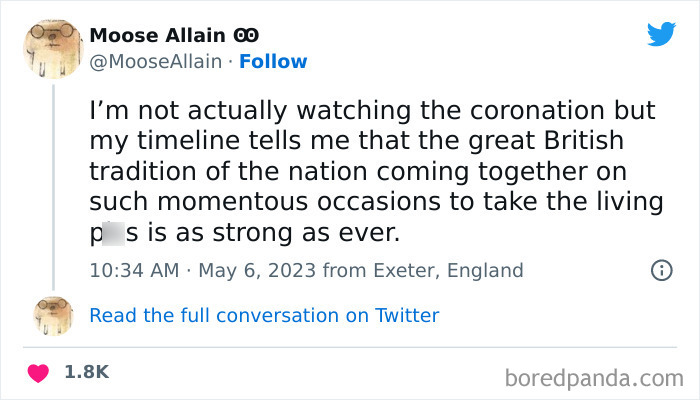Click the Twitter bird logo
700x400 pixels.
coord(661,34)
